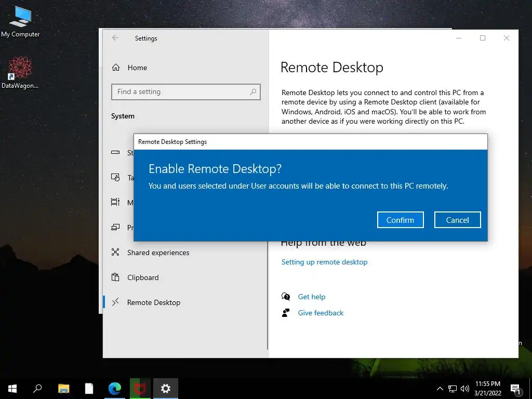532x399 pixels.
Task: Click the Settings sidebar scrollbar
Action: (268, 295)
